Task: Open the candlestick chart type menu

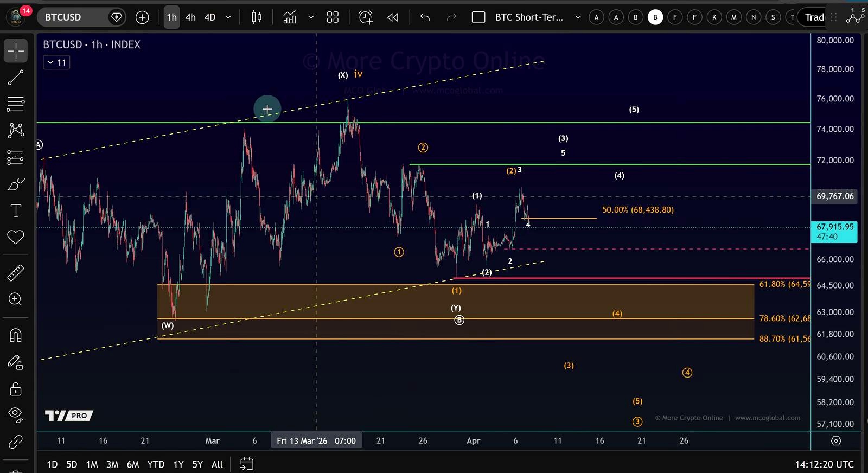Action: pos(257,17)
